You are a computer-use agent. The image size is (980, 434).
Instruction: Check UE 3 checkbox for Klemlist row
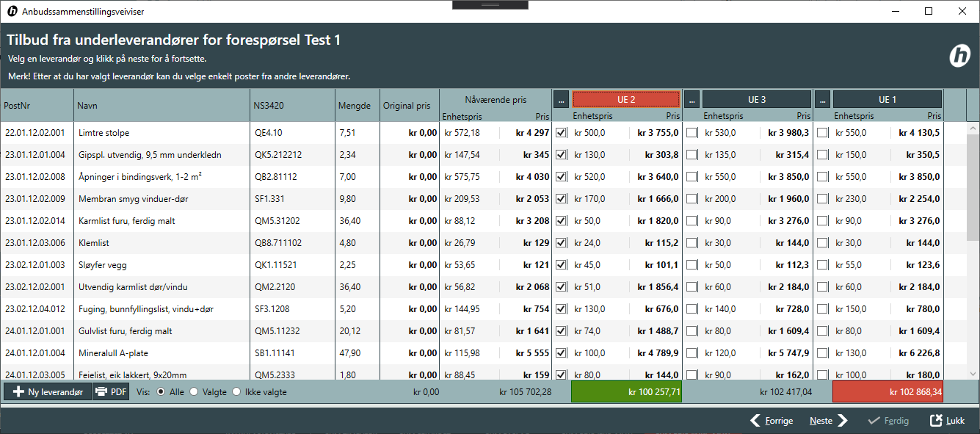[x=692, y=243]
